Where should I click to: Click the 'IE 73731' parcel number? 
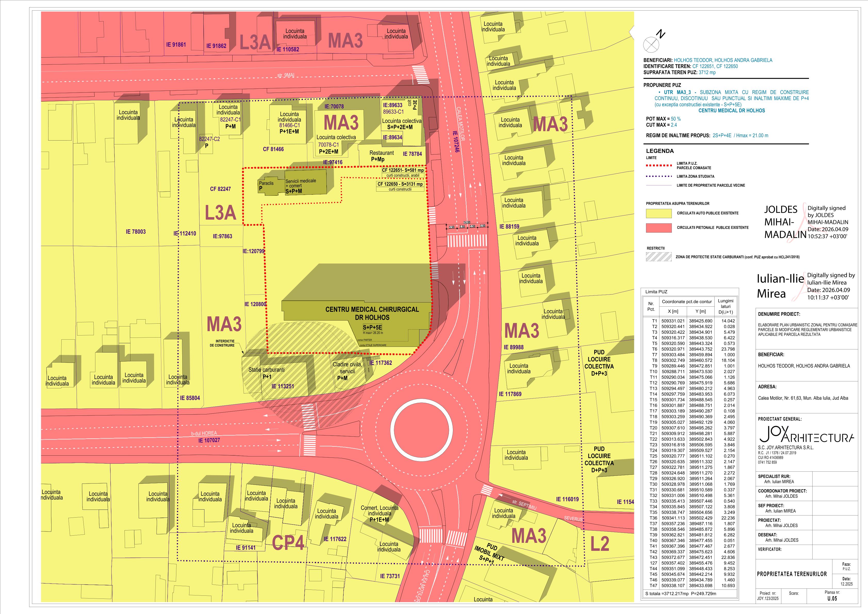(390, 576)
